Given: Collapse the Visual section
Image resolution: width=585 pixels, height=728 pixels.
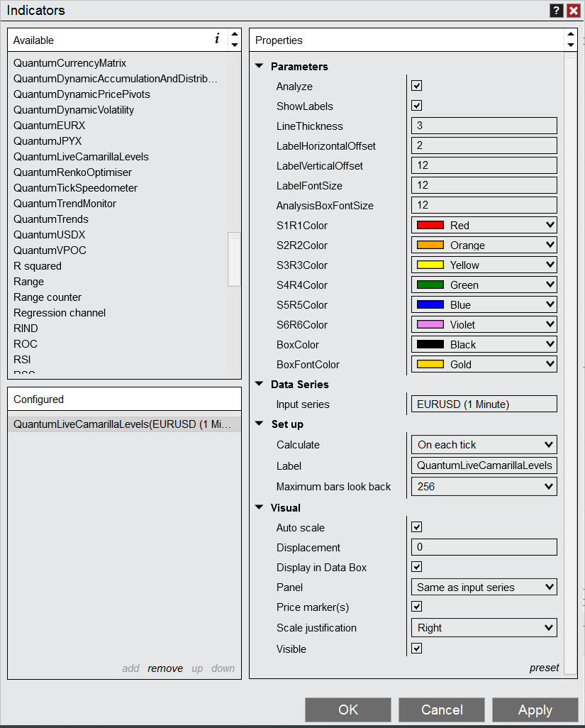Looking at the screenshot, I should click(260, 507).
